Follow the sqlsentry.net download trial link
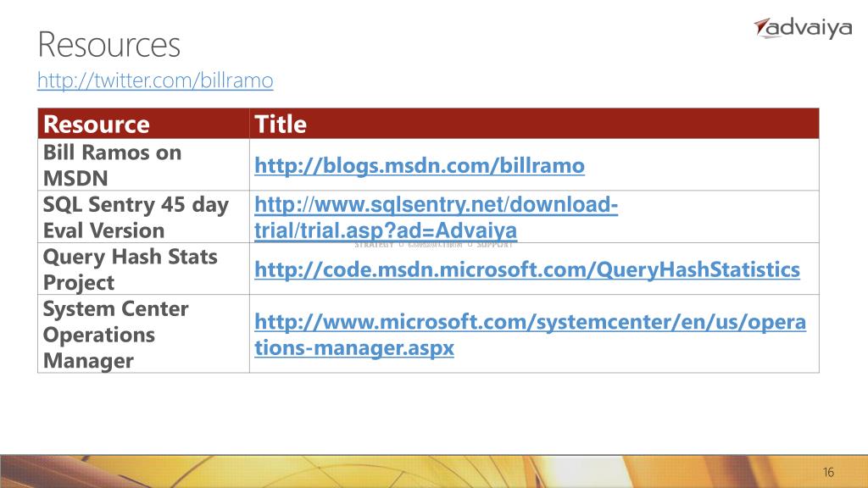The width and height of the screenshot is (868, 488). click(x=437, y=217)
